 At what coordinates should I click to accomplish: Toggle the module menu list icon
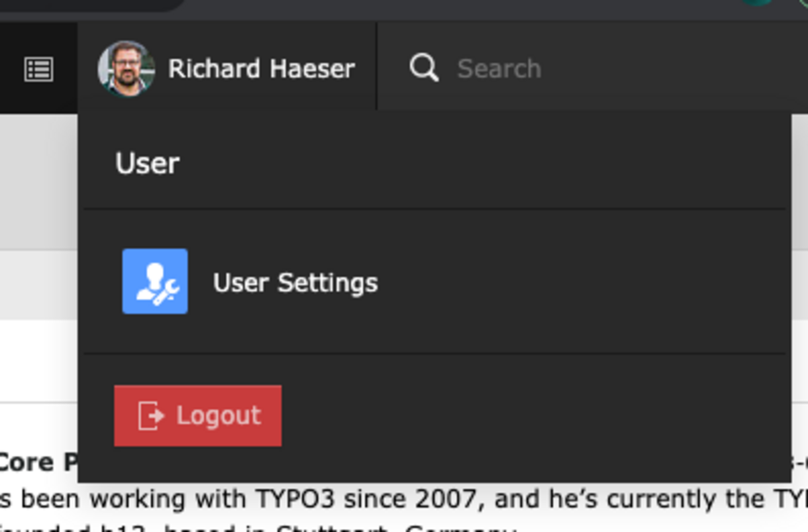(x=39, y=69)
